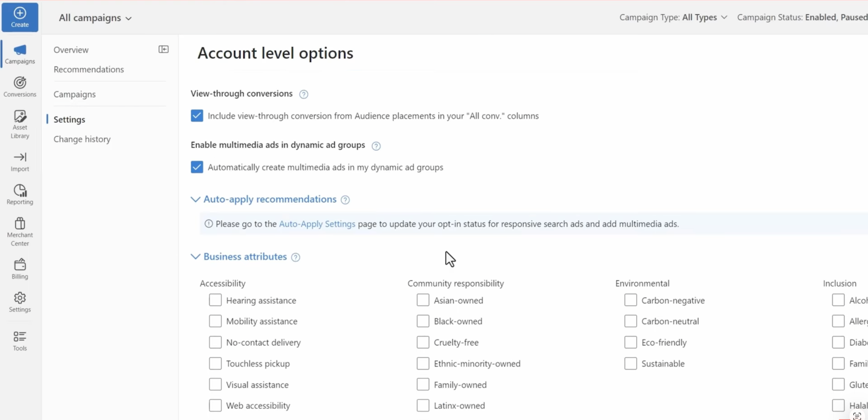Check the Eco-friendly checkbox
The image size is (868, 420).
[x=631, y=342]
